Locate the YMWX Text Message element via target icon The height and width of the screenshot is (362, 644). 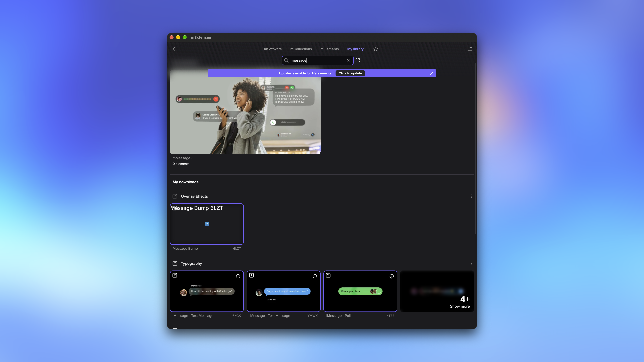(315, 276)
